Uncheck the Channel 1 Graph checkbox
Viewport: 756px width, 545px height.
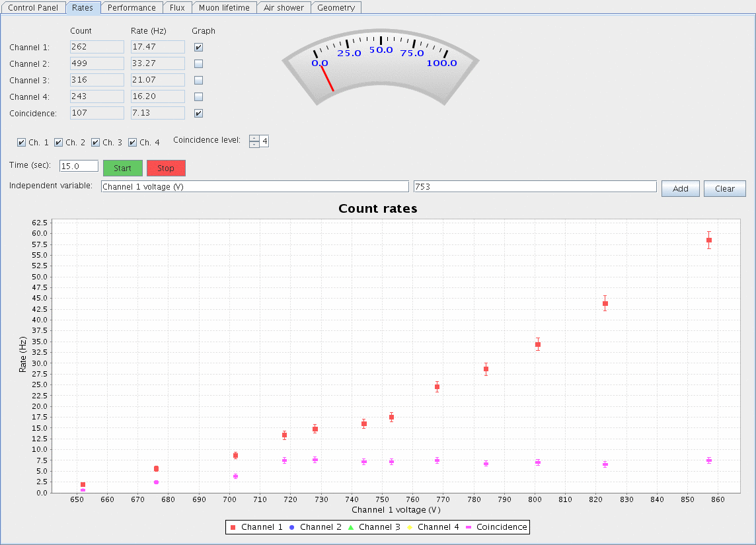pyautogui.click(x=198, y=48)
